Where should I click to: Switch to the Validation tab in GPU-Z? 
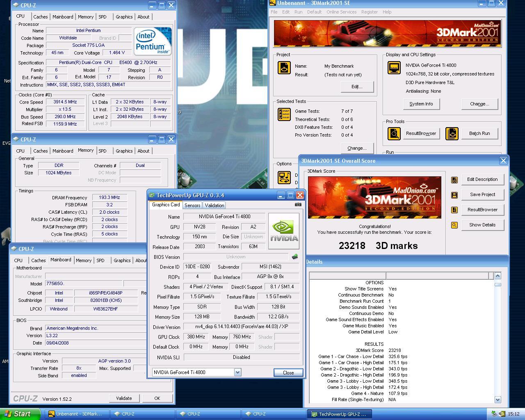tap(215, 205)
